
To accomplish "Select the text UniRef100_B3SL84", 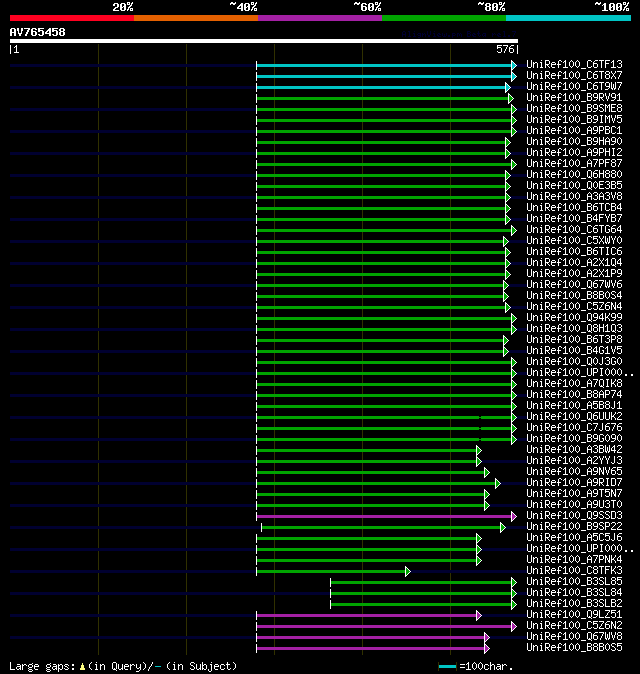I will click(574, 593).
